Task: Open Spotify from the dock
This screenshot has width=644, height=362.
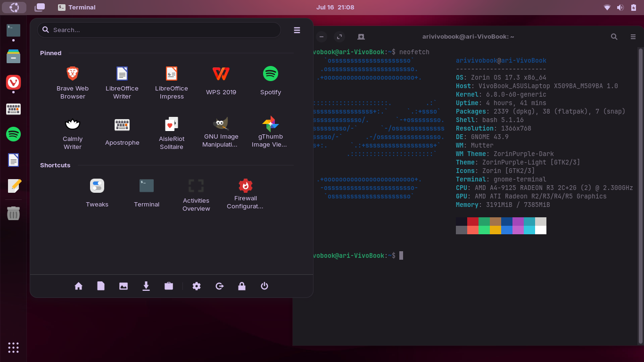Action: pyautogui.click(x=13, y=134)
